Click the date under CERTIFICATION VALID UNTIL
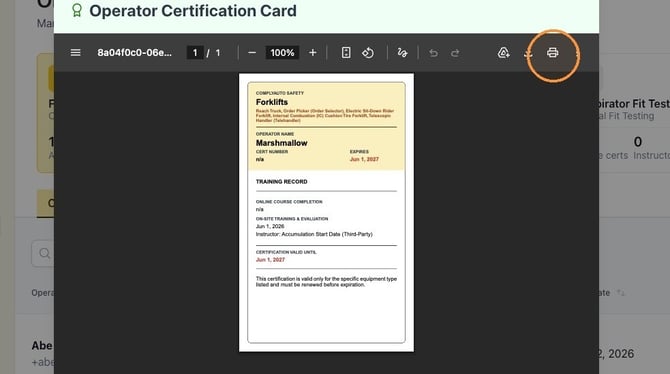Image resolution: width=670 pixels, height=374 pixels. (270, 259)
